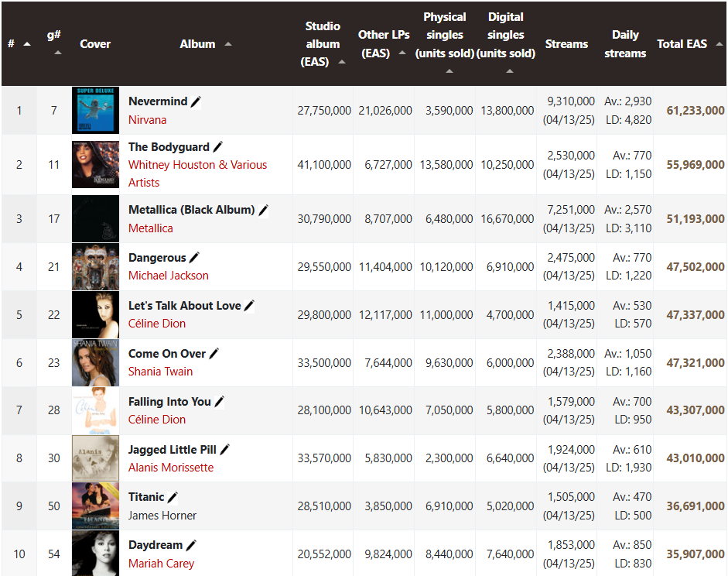
Task: Click the Streams column header
Action: coord(566,44)
